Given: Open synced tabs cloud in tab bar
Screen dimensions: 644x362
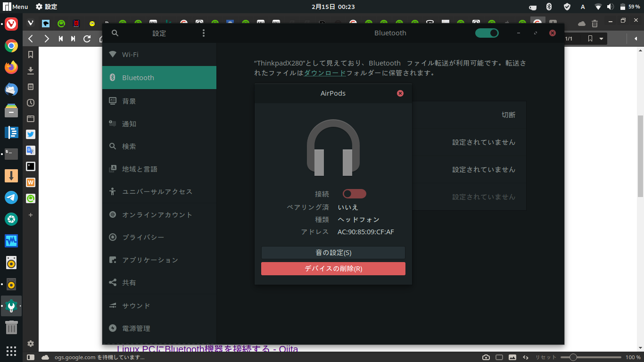Looking at the screenshot, I should (582, 24).
